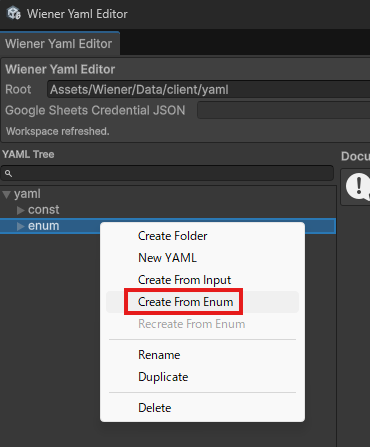Click the Root label
This screenshot has height=447, width=370.
coord(18,89)
